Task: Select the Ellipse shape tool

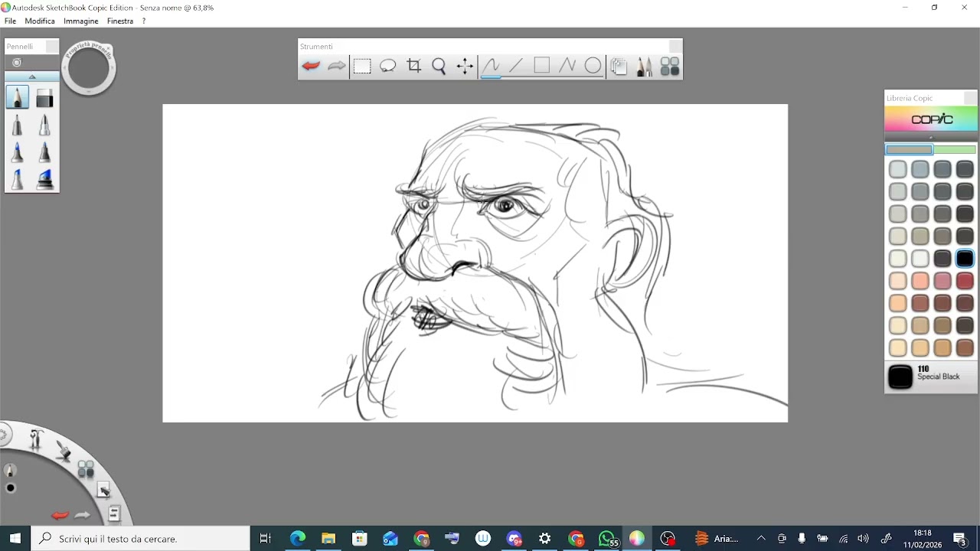Action: [x=593, y=66]
